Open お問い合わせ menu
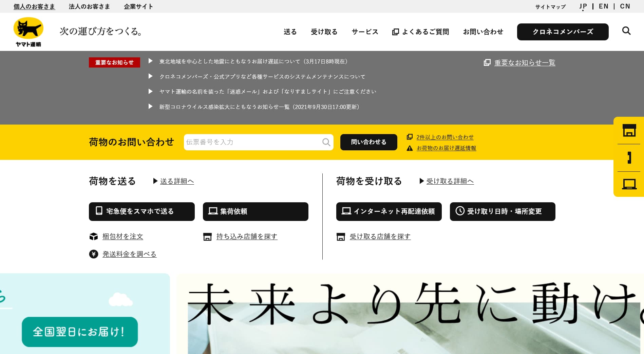Viewport: 644px width, 354px height. [483, 32]
